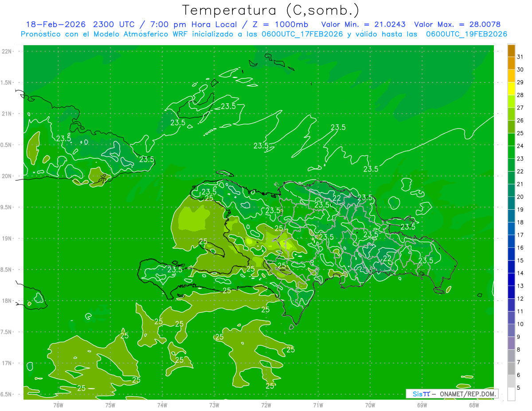This screenshot has height=411, width=532.
Task: Click the legend scale number 10
Action: [520, 324]
